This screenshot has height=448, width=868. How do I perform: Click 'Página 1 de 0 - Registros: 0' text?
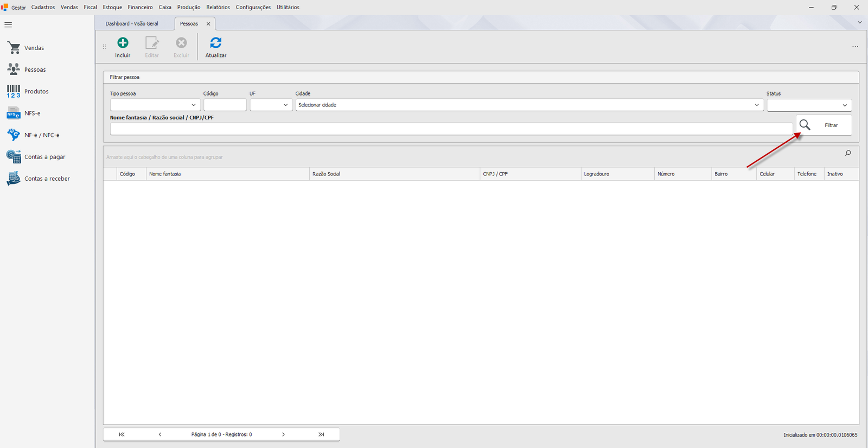221,434
